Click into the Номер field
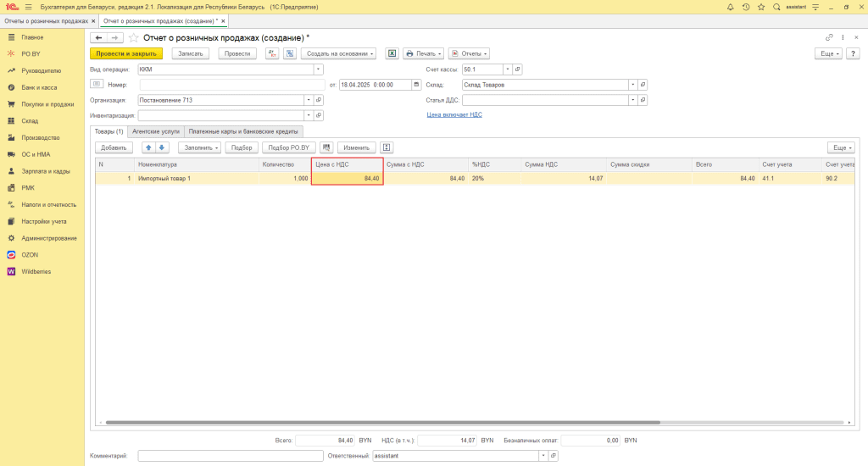This screenshot has width=868, height=466. coord(232,85)
